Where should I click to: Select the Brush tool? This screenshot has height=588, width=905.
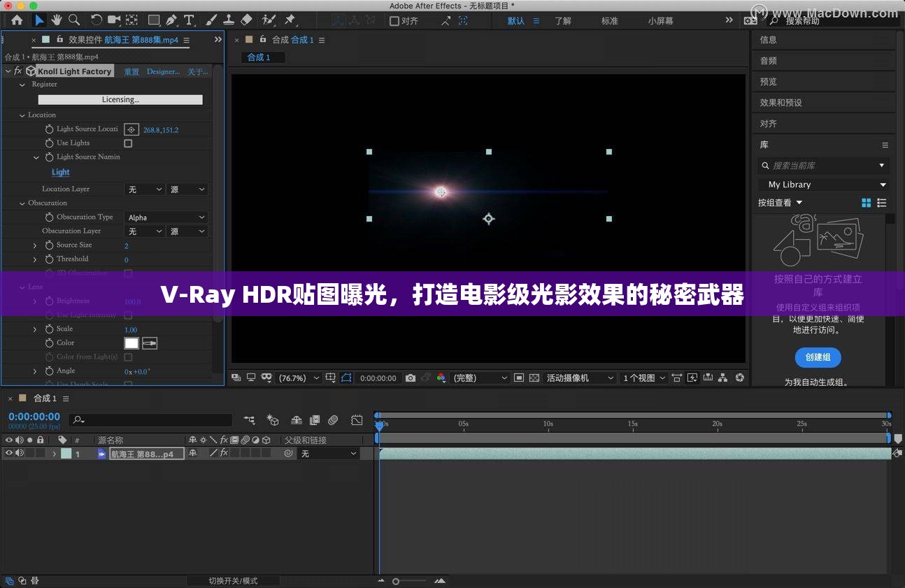tap(211, 20)
